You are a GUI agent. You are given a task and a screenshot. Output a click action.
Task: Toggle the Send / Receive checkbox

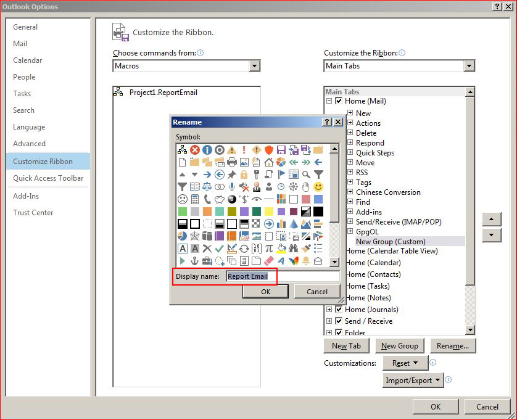[x=339, y=321]
